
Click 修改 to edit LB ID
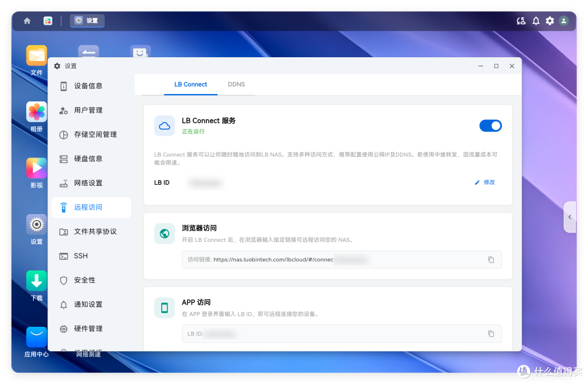485,182
